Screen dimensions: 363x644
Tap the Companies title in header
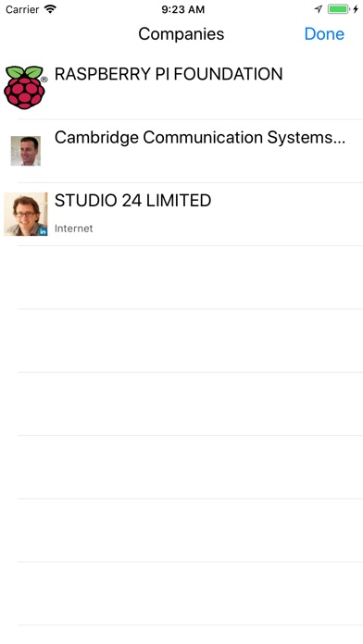click(181, 33)
